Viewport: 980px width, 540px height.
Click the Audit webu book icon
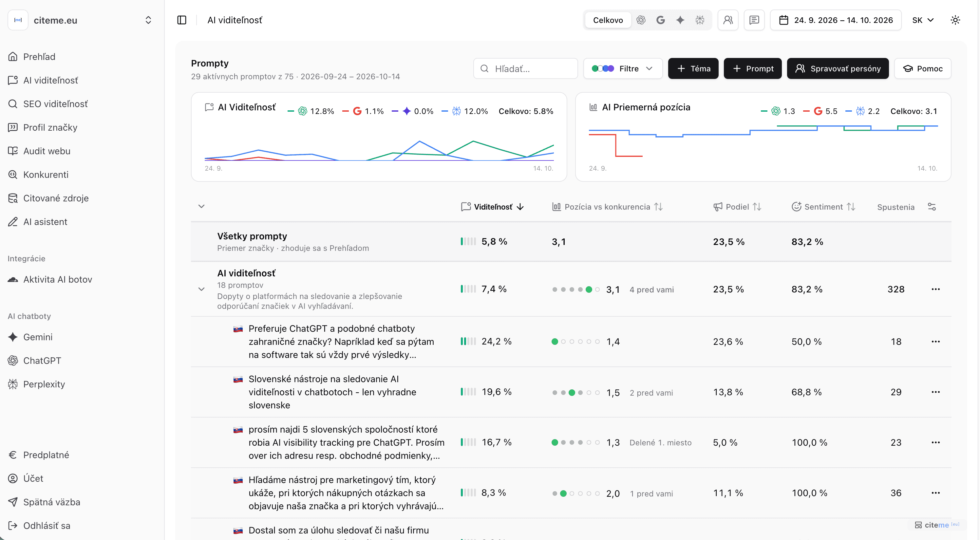click(13, 151)
